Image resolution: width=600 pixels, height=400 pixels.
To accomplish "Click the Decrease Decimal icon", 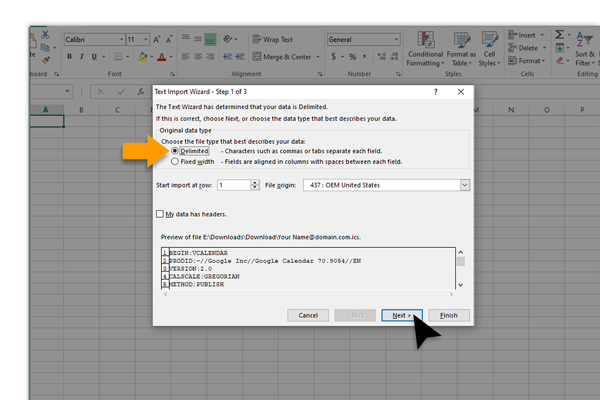I will click(395, 57).
